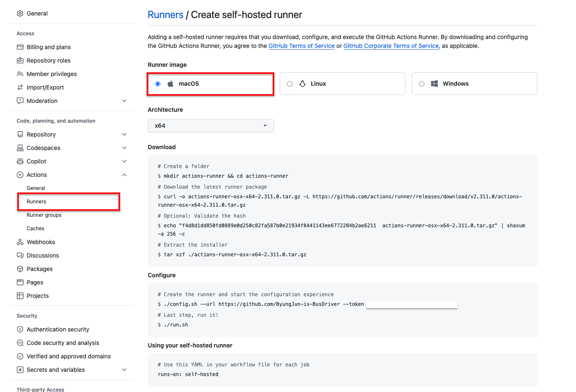Open Billing and plans page
Image resolution: width=576 pixels, height=392 pixels.
tap(49, 47)
